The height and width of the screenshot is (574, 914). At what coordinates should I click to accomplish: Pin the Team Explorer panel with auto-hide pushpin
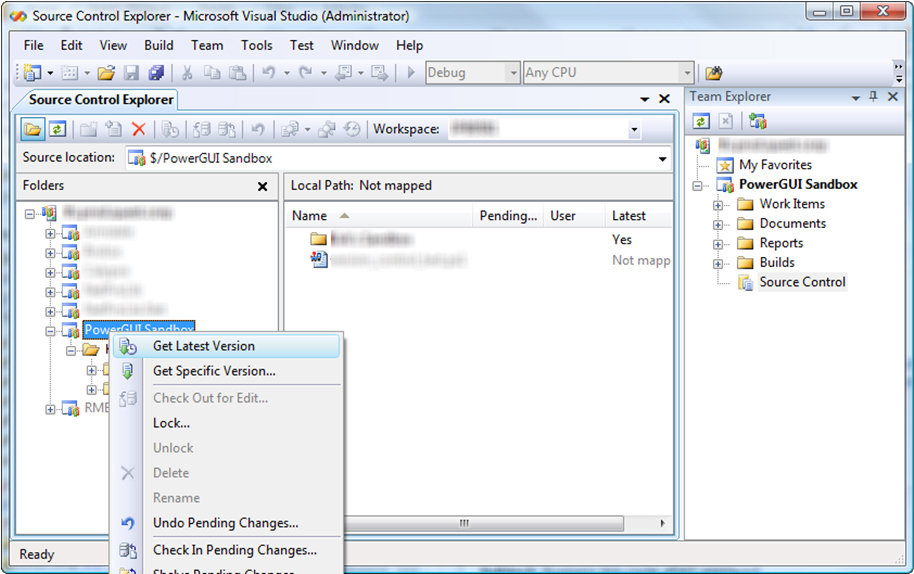(x=873, y=97)
